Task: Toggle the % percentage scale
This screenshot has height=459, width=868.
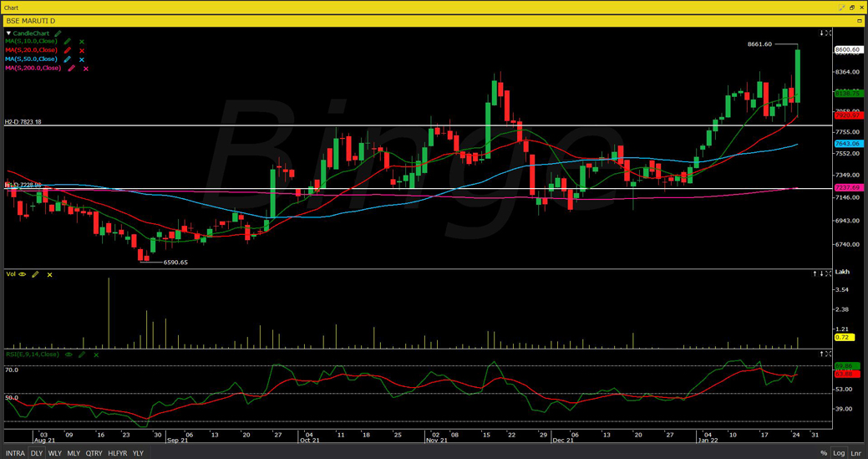Action: coord(825,453)
